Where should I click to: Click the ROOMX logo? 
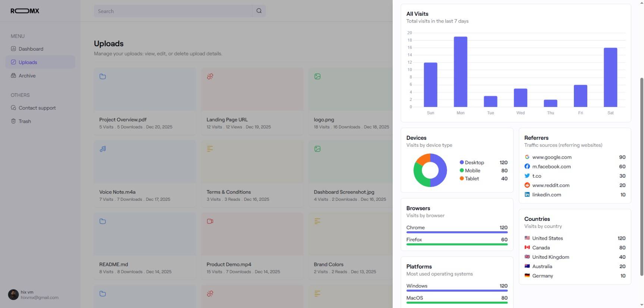[25, 11]
